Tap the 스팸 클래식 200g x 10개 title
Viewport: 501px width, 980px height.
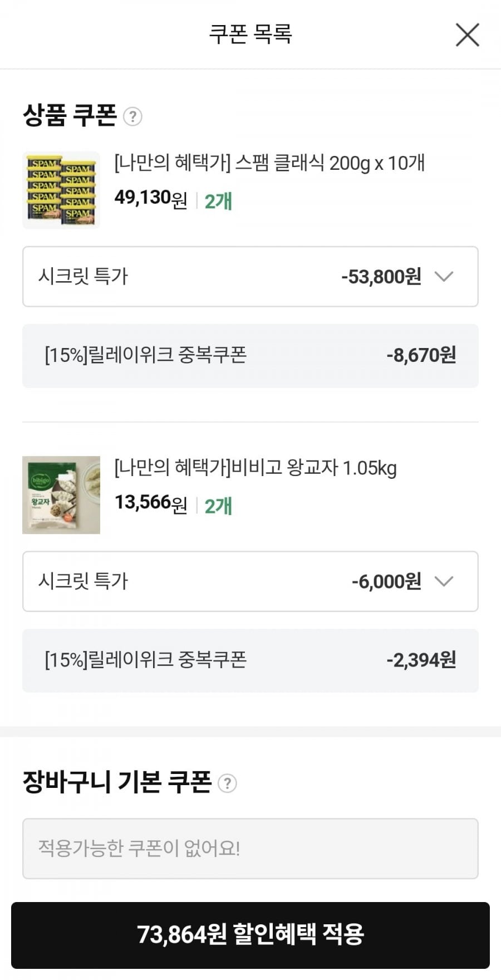click(269, 163)
